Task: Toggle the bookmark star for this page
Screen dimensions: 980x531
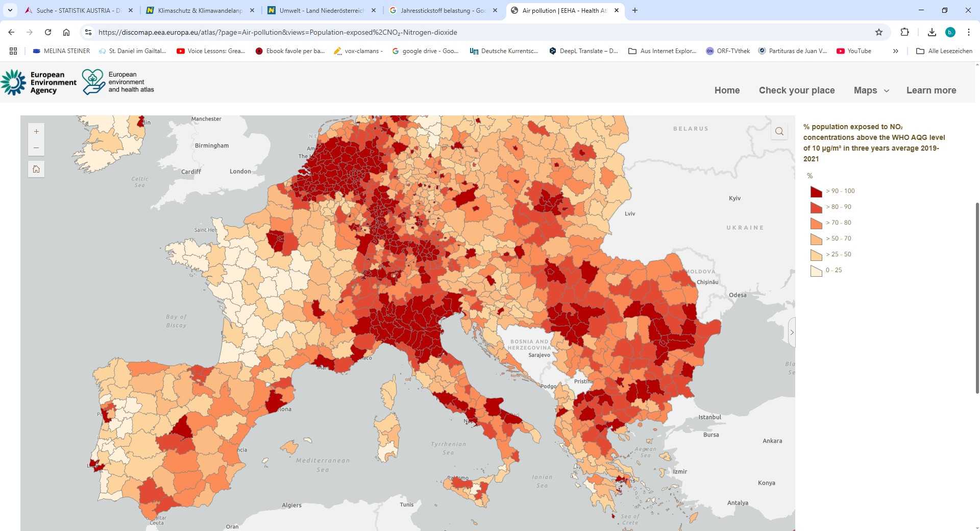Action: [878, 32]
